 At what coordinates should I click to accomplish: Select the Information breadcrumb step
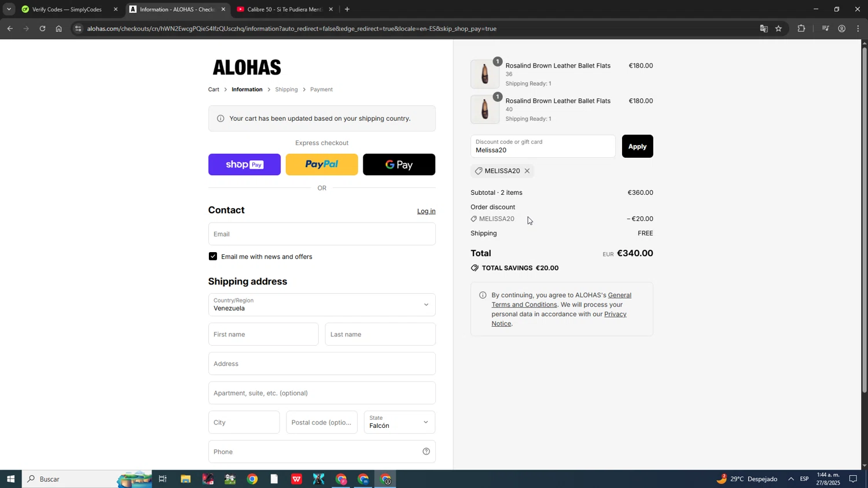tap(247, 90)
